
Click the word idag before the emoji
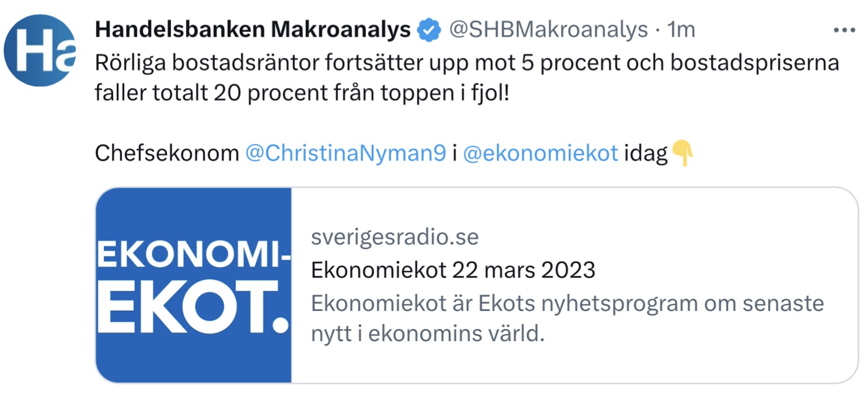(x=646, y=154)
